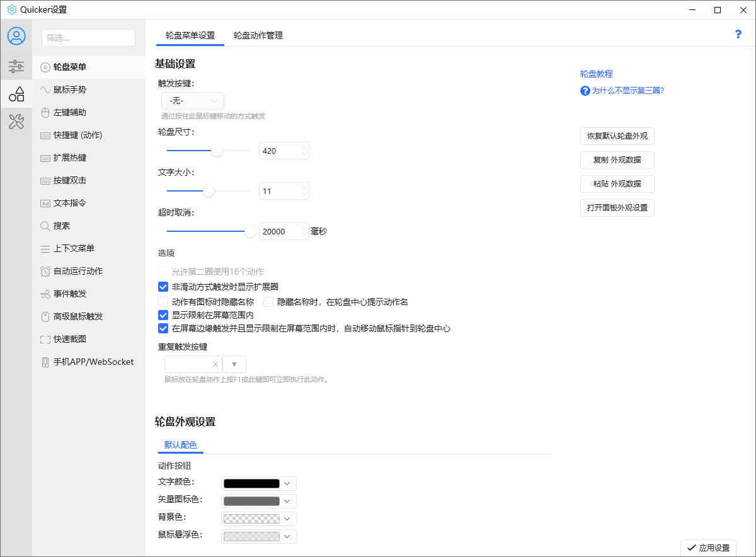Expand the 触发按键 dropdown
Screen dimensions: 756x557
click(192, 101)
